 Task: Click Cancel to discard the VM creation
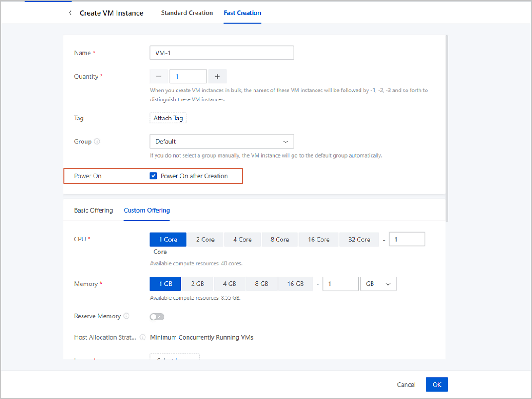coord(406,385)
